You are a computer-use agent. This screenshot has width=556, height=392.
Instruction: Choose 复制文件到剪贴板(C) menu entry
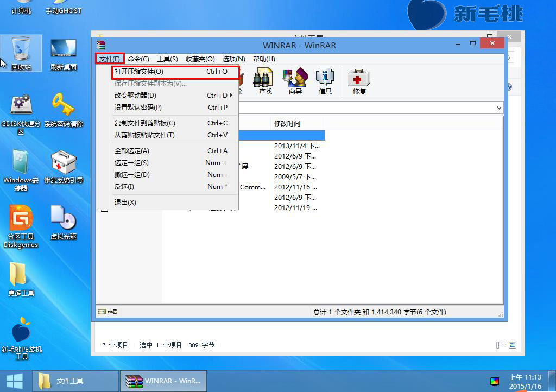tap(175, 123)
